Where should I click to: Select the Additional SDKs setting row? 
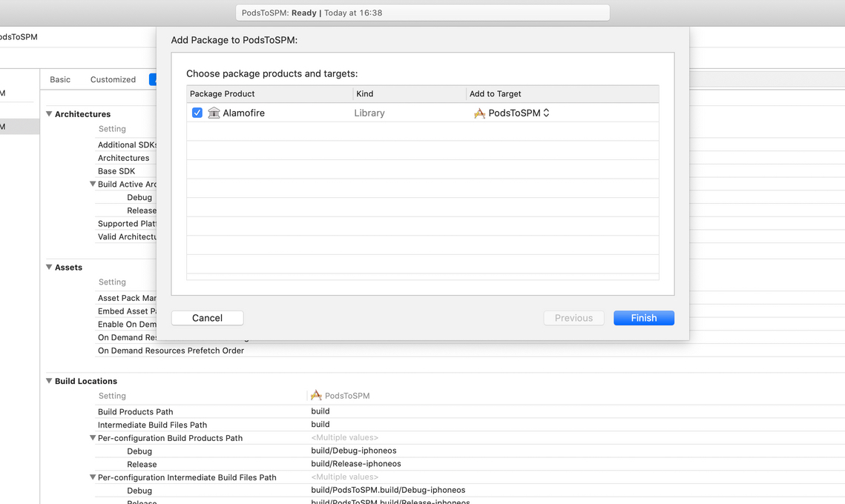point(125,145)
